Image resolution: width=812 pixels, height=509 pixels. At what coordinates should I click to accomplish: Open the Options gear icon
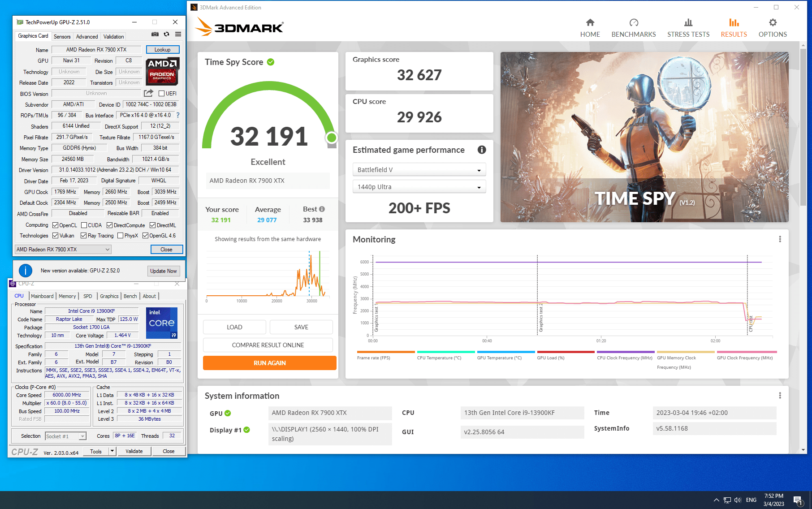pyautogui.click(x=773, y=22)
